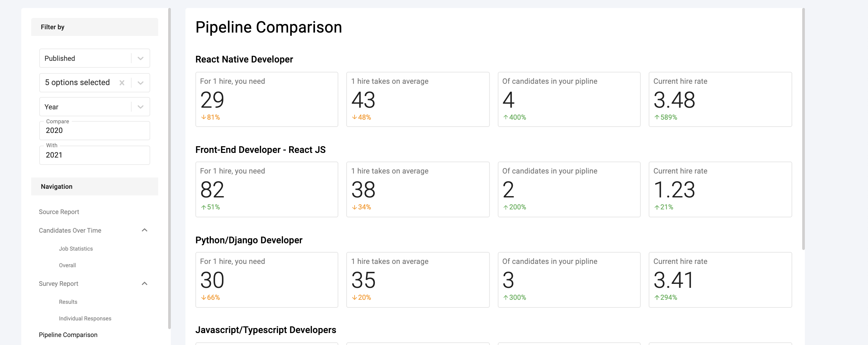Click the Pipeline Comparison page title
The height and width of the screenshot is (345, 868).
(269, 27)
